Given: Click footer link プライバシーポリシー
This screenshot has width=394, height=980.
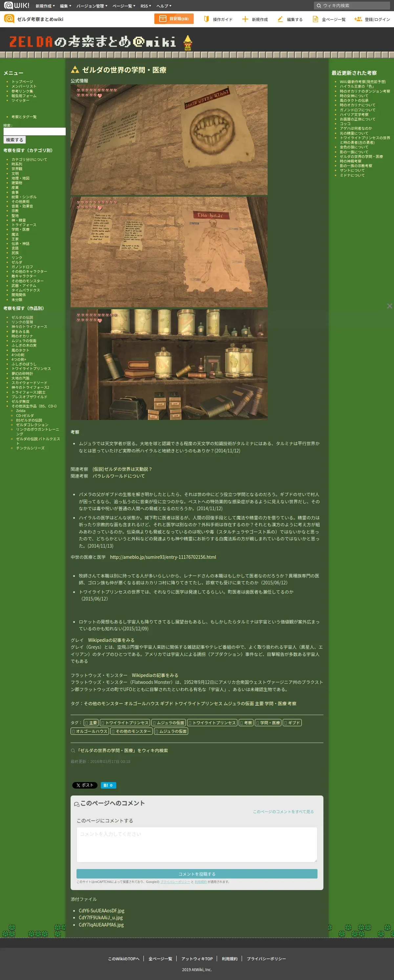Looking at the screenshot, I should pyautogui.click(x=266, y=959).
